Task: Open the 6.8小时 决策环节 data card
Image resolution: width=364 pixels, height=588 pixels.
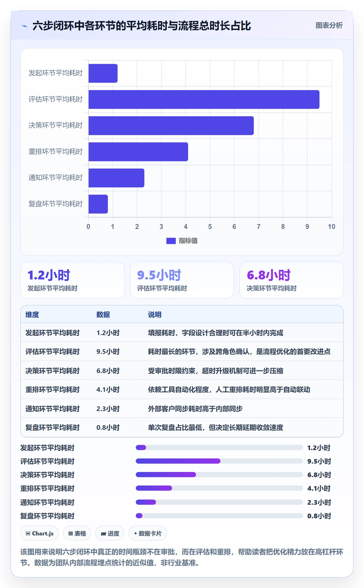Action: point(291,280)
